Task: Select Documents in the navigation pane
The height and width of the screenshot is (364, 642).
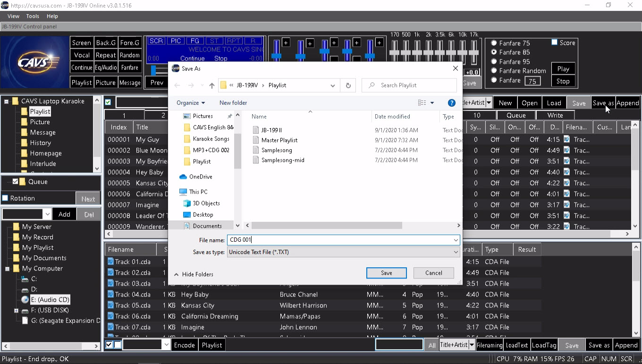Action: point(202,226)
